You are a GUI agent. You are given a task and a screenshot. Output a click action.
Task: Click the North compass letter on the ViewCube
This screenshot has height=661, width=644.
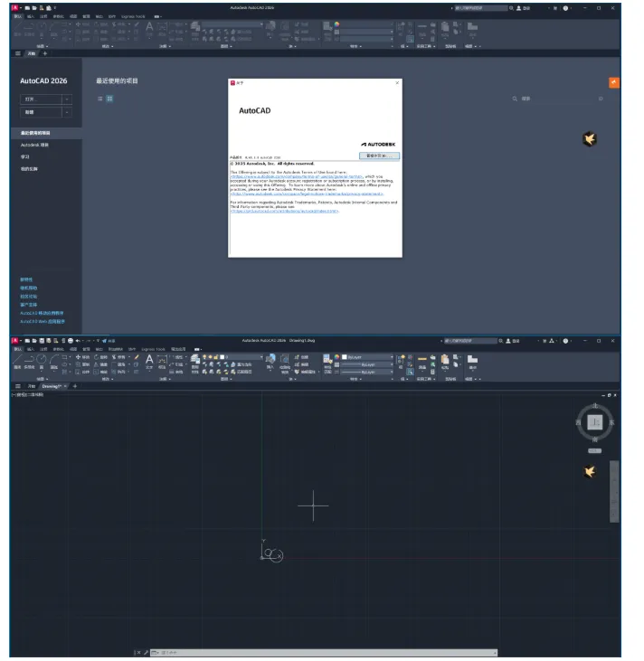pyautogui.click(x=594, y=406)
